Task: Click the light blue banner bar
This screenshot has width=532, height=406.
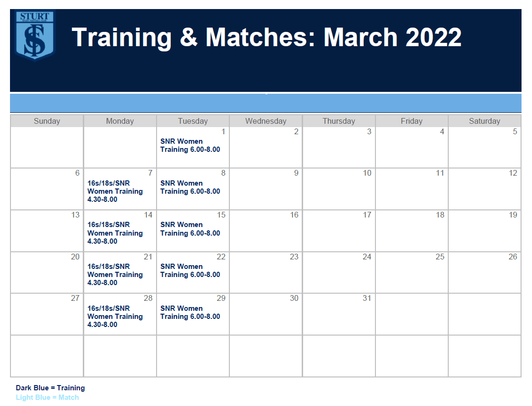Action: click(x=266, y=103)
